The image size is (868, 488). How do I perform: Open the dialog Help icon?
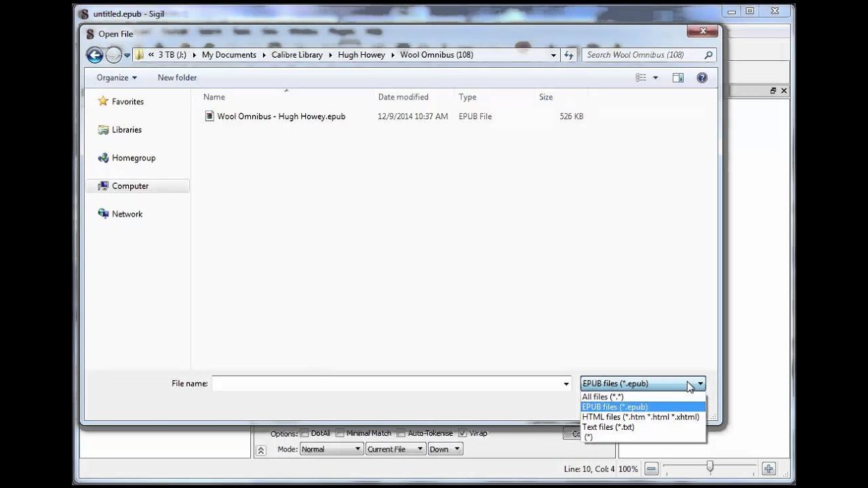[702, 78]
